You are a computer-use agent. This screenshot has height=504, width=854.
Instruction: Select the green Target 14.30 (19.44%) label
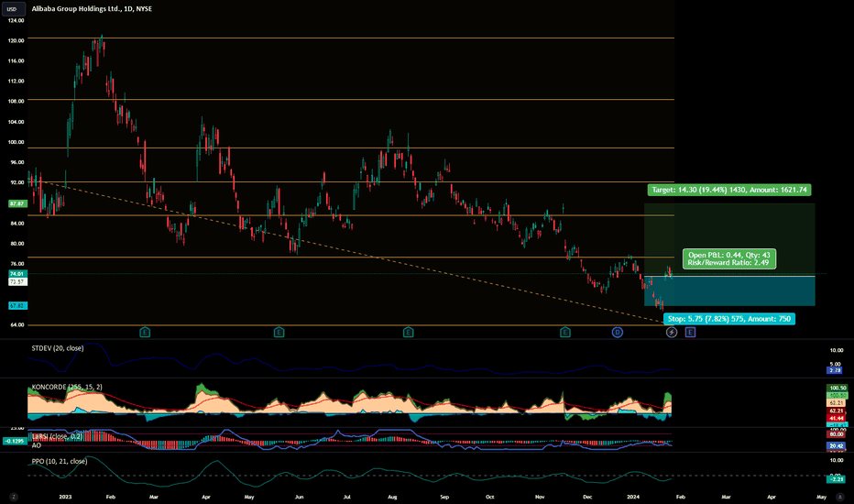point(729,190)
